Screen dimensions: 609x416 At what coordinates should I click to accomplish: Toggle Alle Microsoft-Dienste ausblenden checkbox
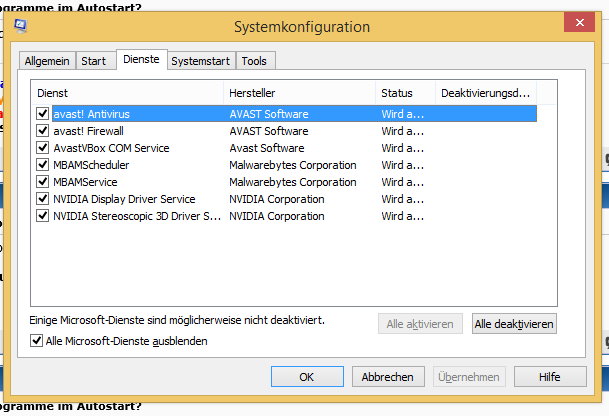tap(37, 341)
